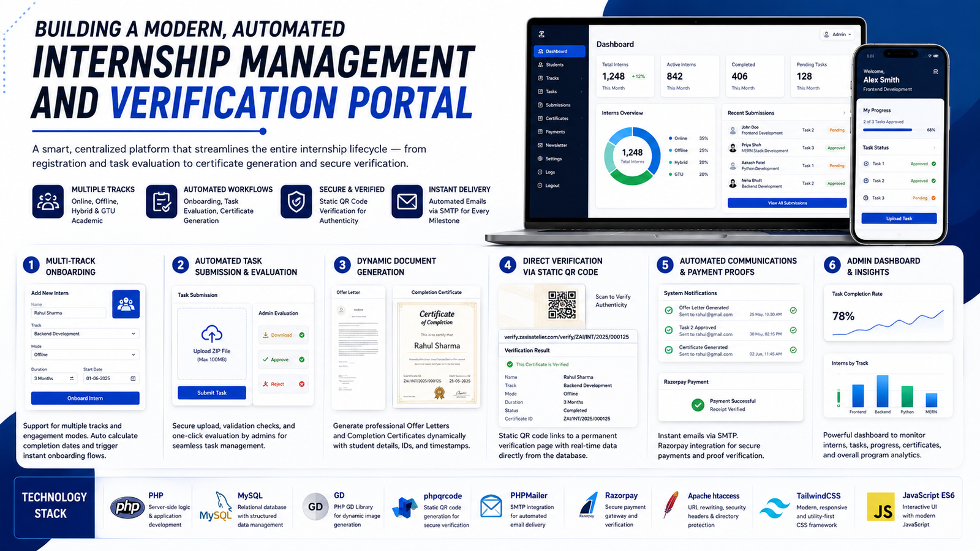980x551 pixels.
Task: Click the verification QR code
Action: [562, 305]
